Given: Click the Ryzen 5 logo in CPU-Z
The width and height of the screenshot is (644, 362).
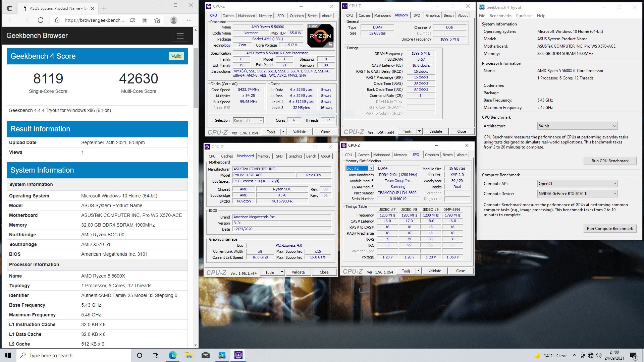Looking at the screenshot, I should click(320, 36).
